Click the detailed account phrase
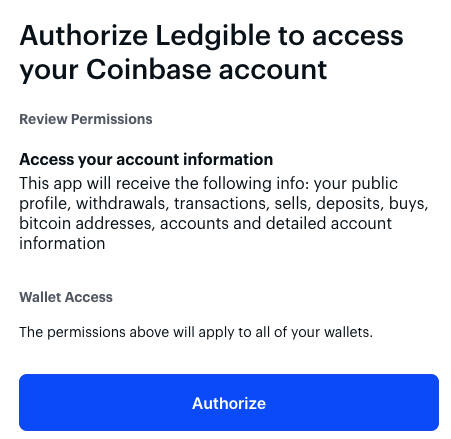The height and width of the screenshot is (439, 451). click(329, 223)
